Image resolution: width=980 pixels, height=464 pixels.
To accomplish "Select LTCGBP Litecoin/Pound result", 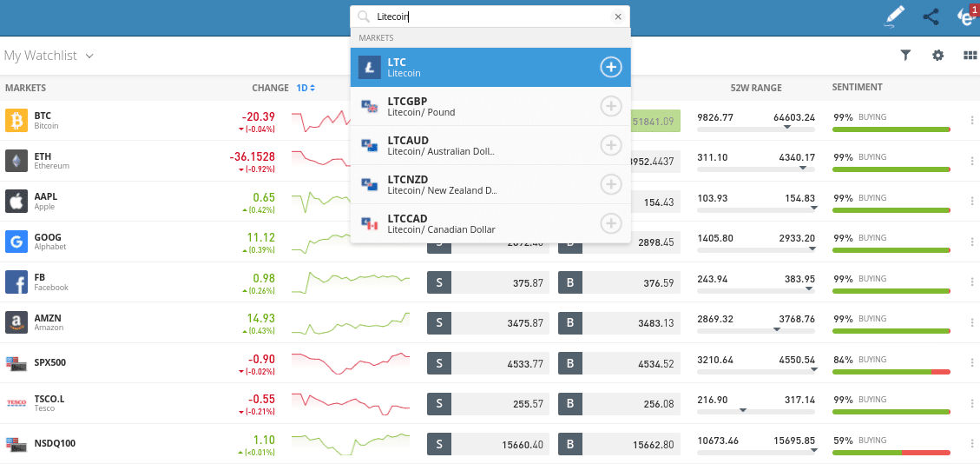I will (490, 106).
